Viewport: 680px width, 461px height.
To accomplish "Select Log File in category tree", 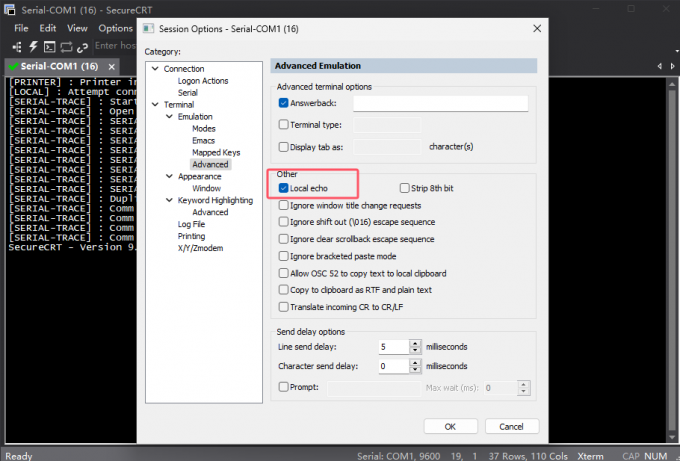I will click(x=191, y=224).
